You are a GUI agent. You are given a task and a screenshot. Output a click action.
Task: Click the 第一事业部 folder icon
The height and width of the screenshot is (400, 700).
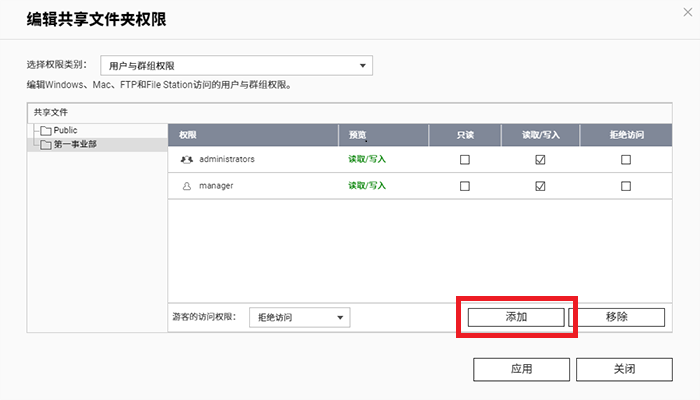click(x=46, y=145)
